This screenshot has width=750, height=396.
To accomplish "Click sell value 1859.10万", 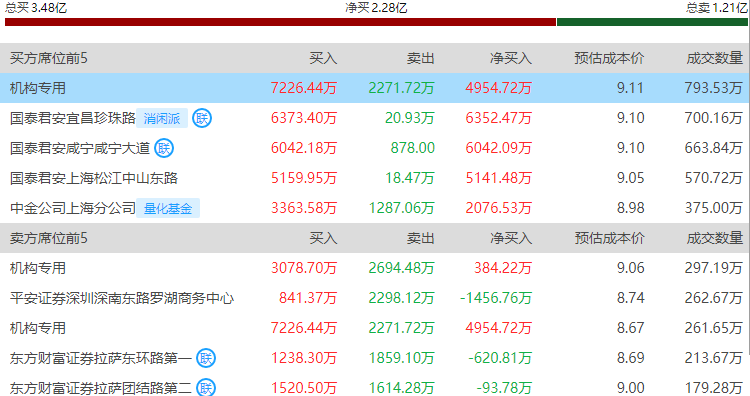I will click(x=401, y=358).
